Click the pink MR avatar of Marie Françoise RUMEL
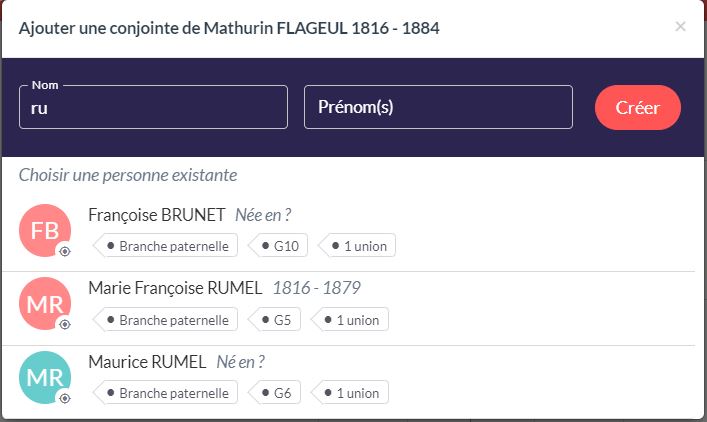 tap(45, 303)
